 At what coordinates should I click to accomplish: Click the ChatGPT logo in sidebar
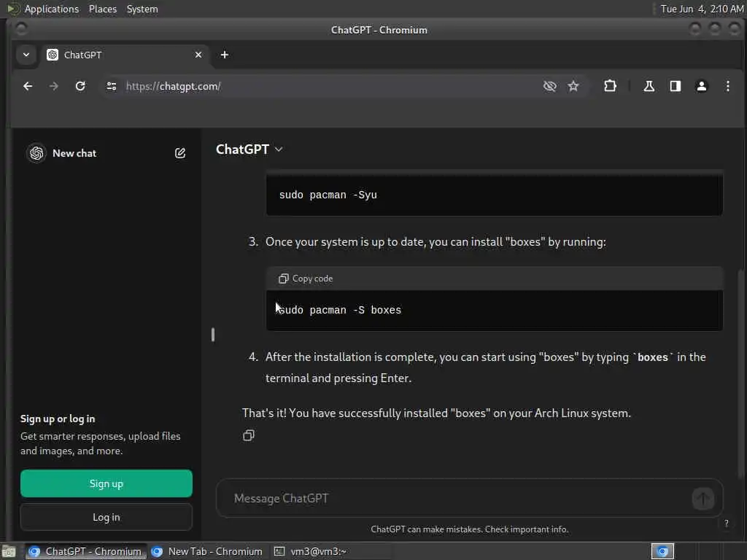tap(36, 153)
